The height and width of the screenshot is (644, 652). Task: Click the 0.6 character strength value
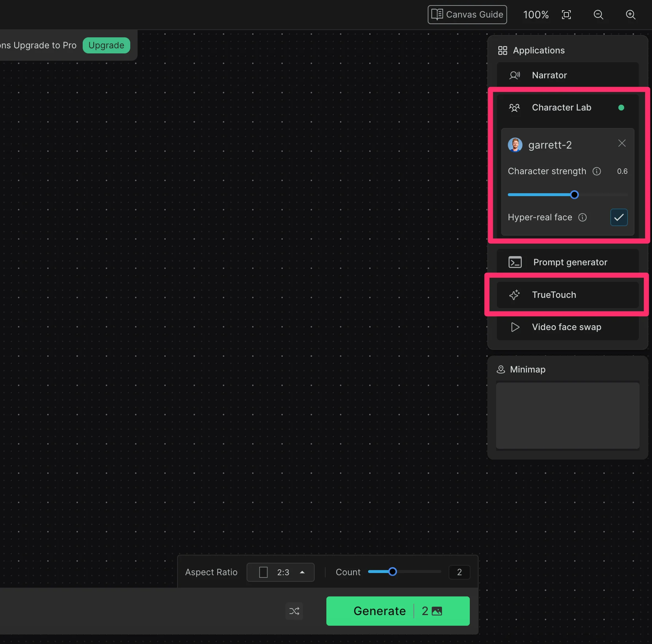(622, 171)
